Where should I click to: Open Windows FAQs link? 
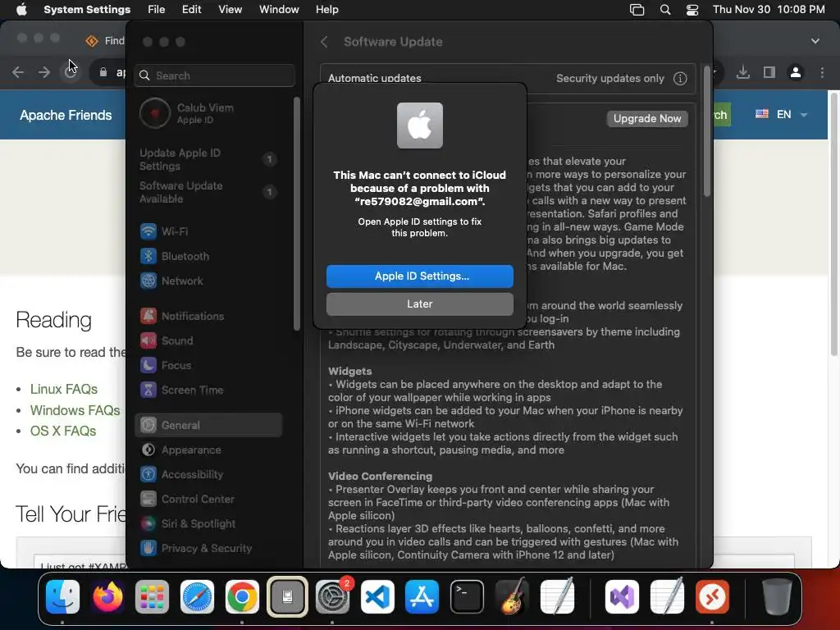(75, 410)
